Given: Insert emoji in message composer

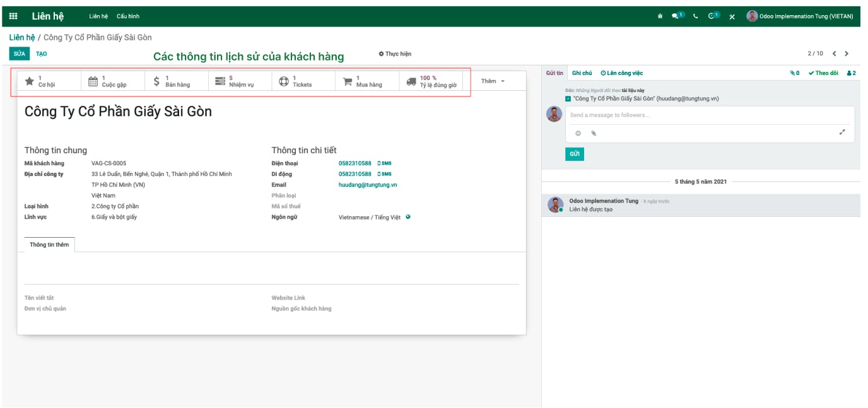Looking at the screenshot, I should (x=578, y=133).
